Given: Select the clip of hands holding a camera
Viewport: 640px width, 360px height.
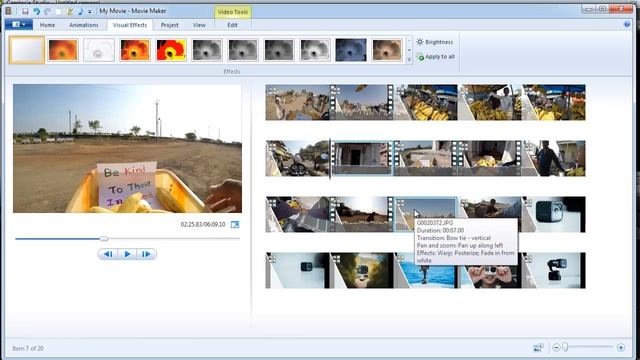Looking at the screenshot, I should tap(490, 276).
